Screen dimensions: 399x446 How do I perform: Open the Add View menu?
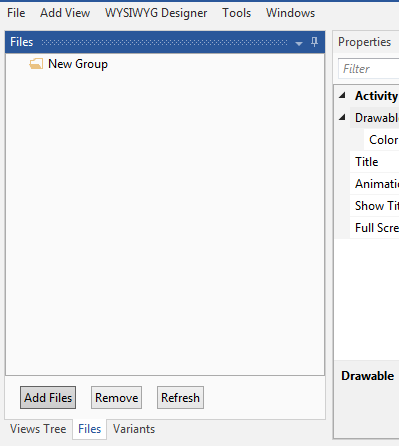65,13
